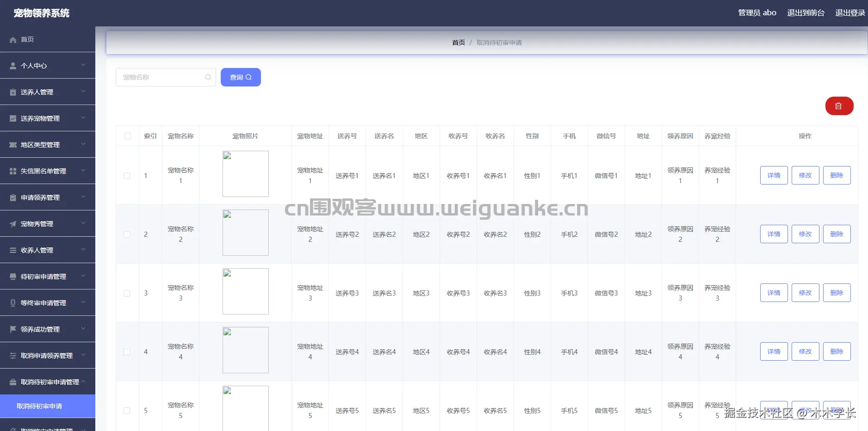This screenshot has width=868, height=431.
Task: Click 删除 for row 1
Action: [x=837, y=175]
